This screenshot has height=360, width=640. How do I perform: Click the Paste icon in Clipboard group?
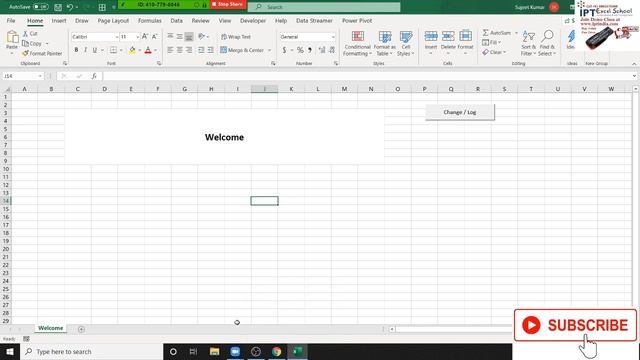coord(12,38)
